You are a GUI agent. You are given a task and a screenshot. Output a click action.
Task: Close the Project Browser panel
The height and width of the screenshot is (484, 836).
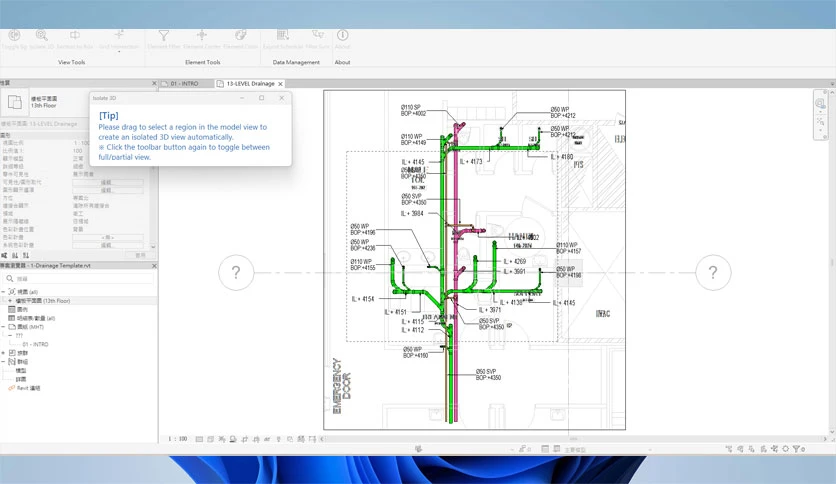154,265
